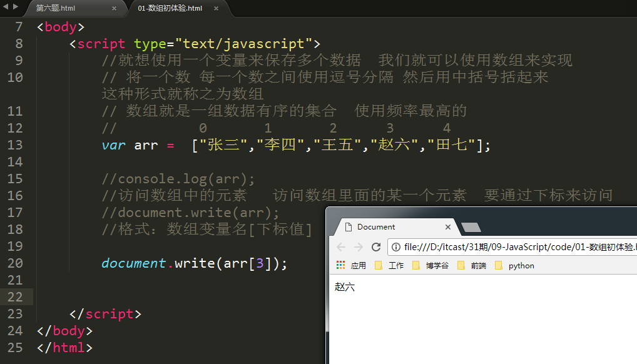This screenshot has height=364, width=637.
Task: Click the closing script tag
Action: point(105,314)
